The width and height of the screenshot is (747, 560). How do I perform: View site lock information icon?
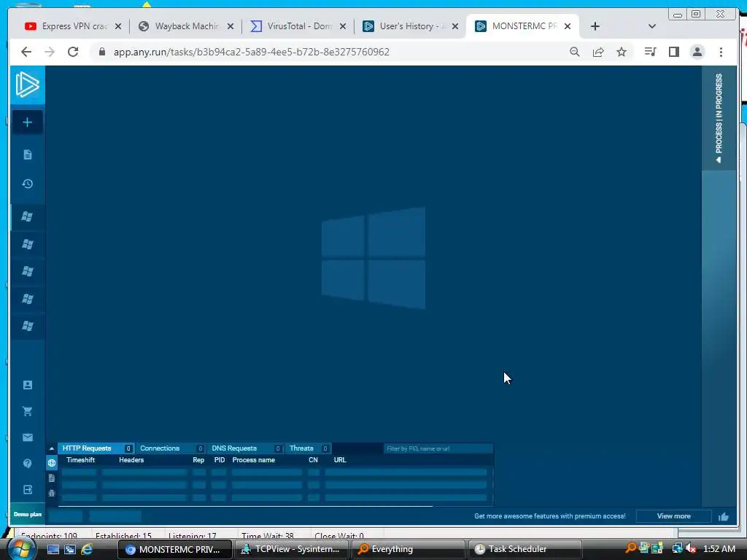(102, 52)
